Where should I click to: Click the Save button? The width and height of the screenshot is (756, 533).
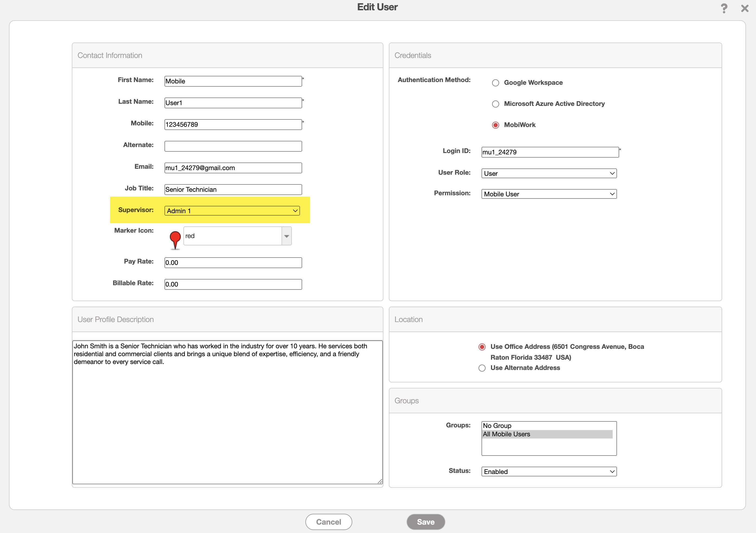coord(425,522)
